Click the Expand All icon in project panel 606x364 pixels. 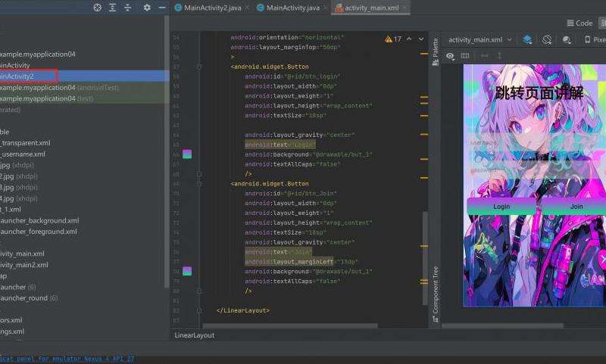pyautogui.click(x=113, y=8)
